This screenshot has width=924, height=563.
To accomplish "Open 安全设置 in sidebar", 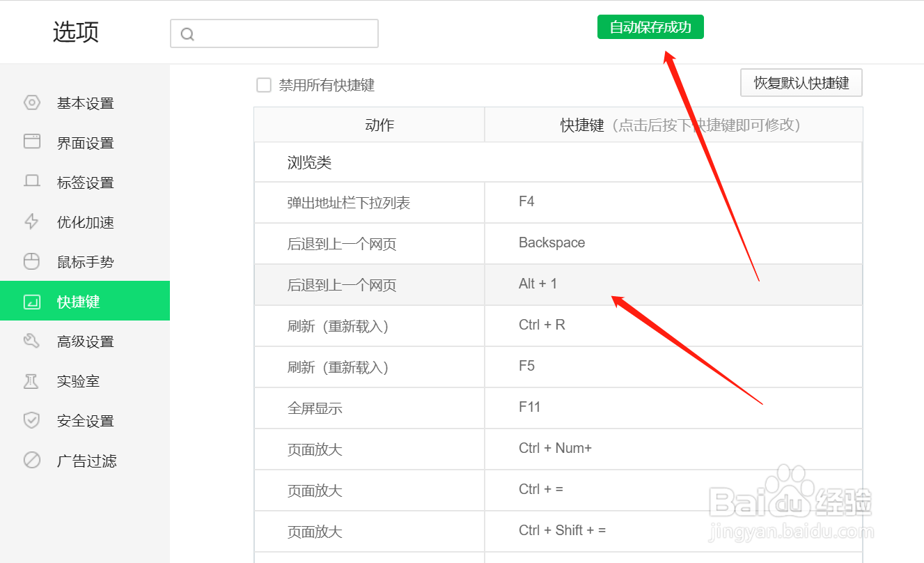I will (85, 421).
